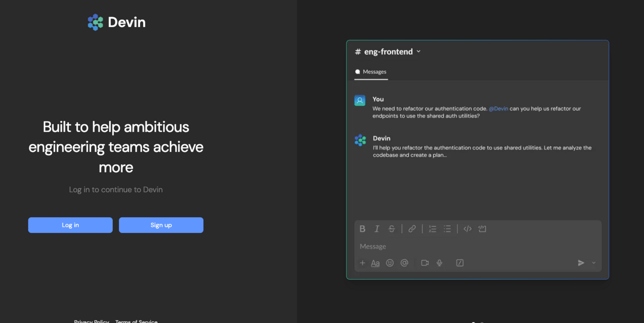Click the Sign up button
Viewport: 644px width, 323px height.
point(161,225)
